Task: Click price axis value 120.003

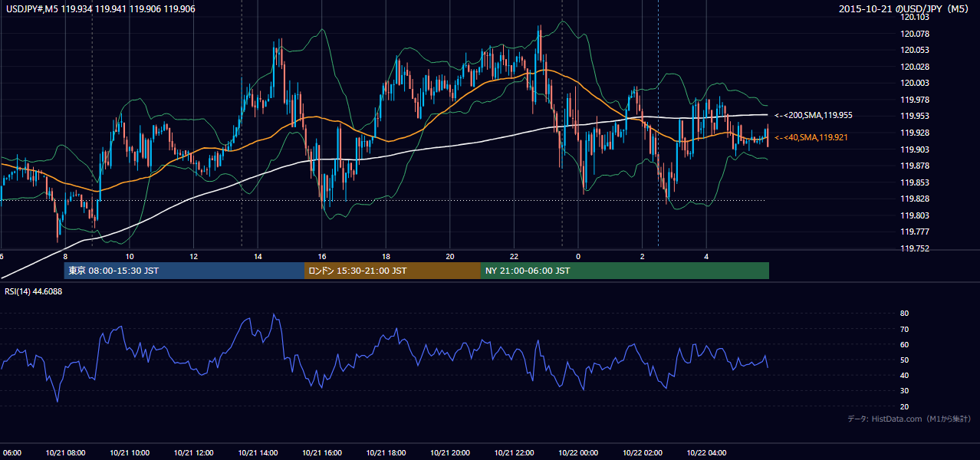Action: (916, 83)
